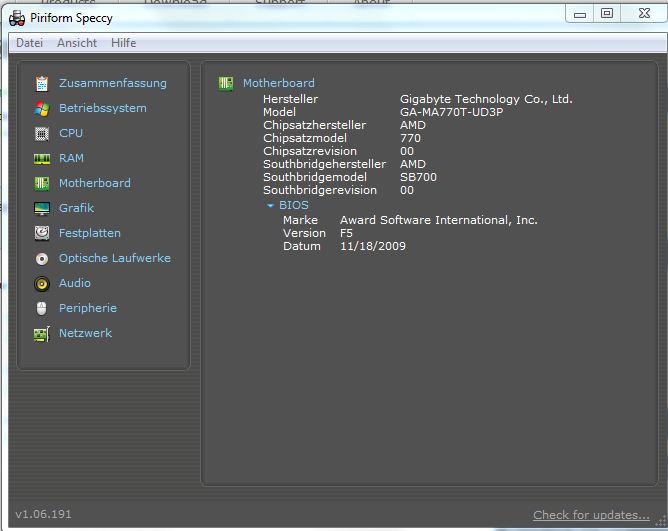This screenshot has width=668, height=531.
Task: Click the Optische Laufwerke disc icon
Action: pyautogui.click(x=42, y=259)
